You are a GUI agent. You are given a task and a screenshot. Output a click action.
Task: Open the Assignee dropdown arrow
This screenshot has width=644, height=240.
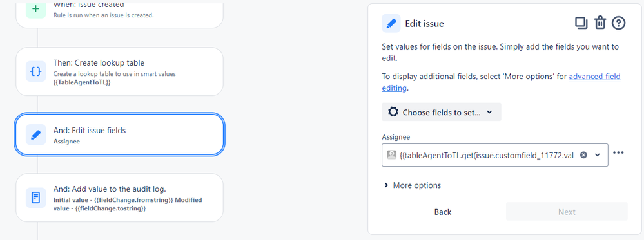(x=598, y=154)
